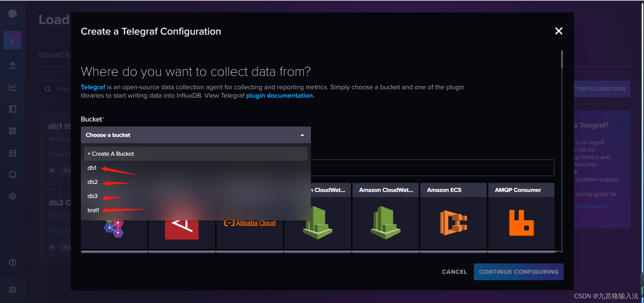This screenshot has height=303, width=644.
Task: Open the Help question mark icon
Action: (12, 263)
